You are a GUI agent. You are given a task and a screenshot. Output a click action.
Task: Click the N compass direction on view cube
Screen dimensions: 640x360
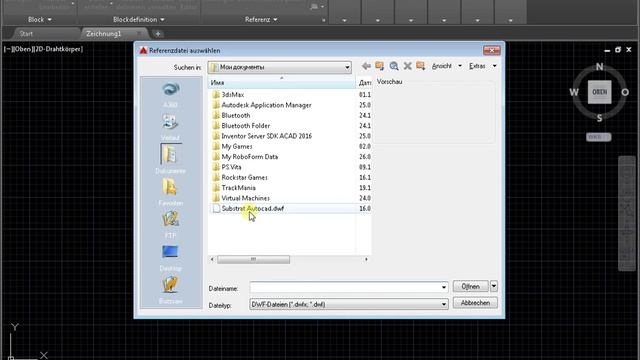(599, 67)
